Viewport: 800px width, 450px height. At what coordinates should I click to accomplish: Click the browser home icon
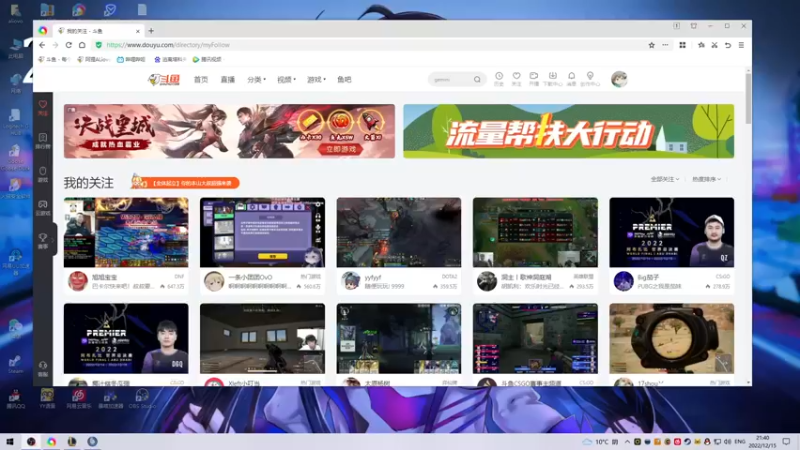point(82,45)
